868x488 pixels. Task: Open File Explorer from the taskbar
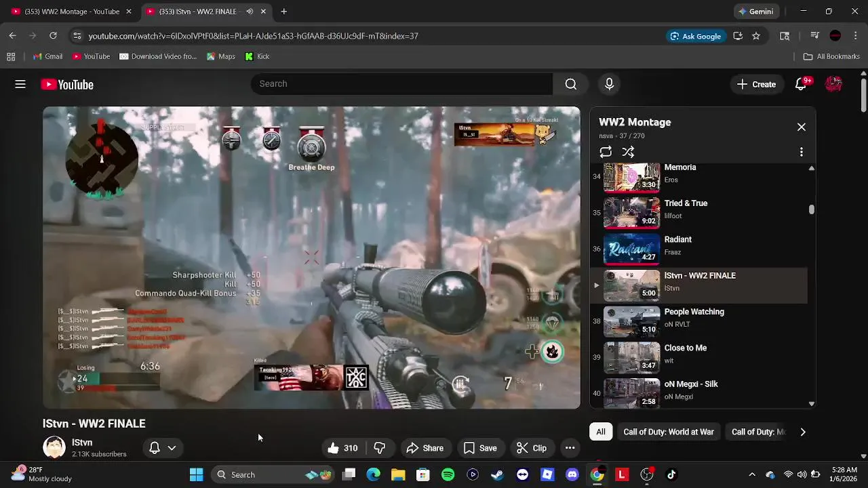point(398,474)
